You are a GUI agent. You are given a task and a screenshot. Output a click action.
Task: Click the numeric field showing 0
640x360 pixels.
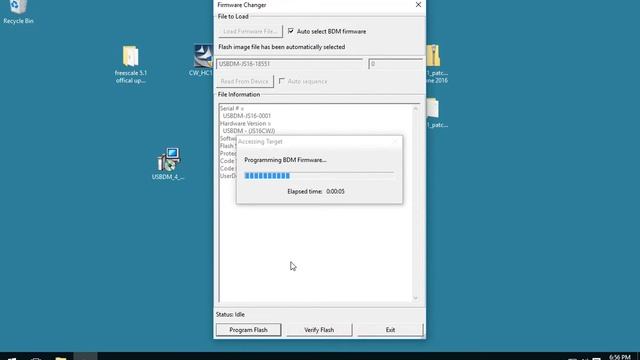pyautogui.click(x=396, y=64)
